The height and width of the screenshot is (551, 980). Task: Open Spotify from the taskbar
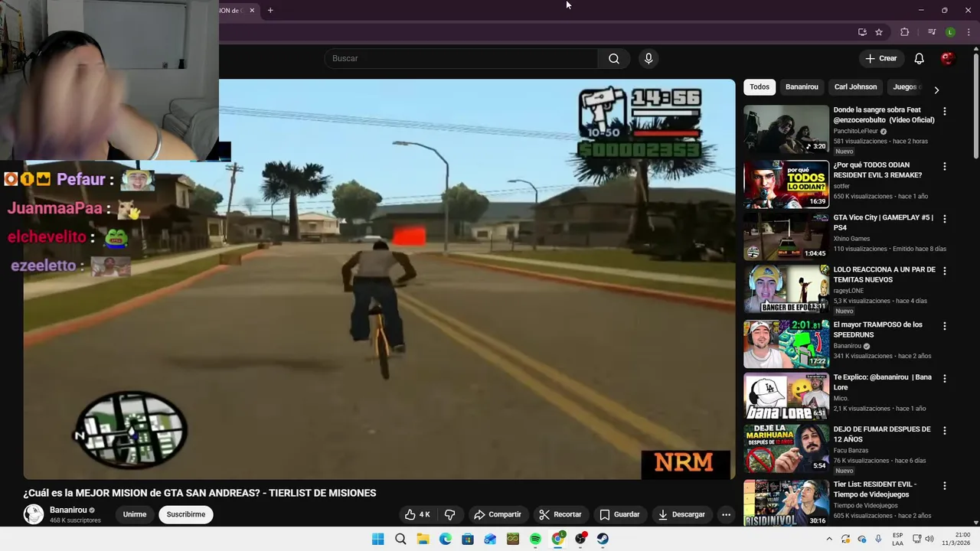coord(535,539)
